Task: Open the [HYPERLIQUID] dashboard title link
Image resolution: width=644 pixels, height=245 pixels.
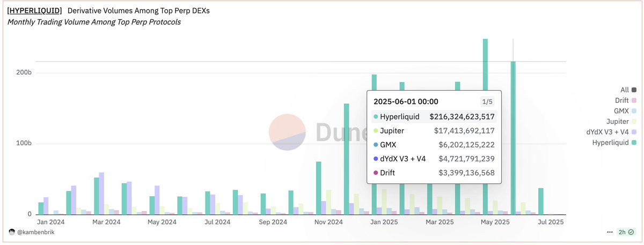Action: point(34,10)
